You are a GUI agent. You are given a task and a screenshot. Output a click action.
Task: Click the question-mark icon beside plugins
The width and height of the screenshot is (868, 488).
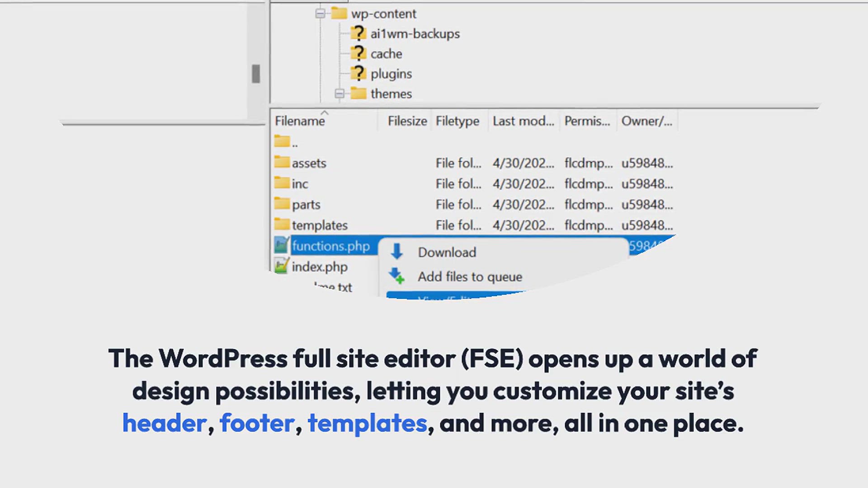(x=359, y=73)
